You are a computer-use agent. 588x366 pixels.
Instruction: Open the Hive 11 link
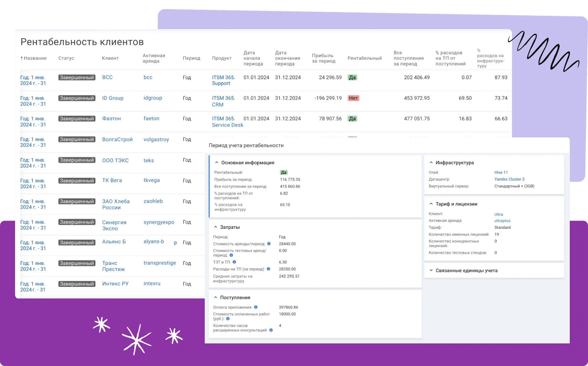501,172
